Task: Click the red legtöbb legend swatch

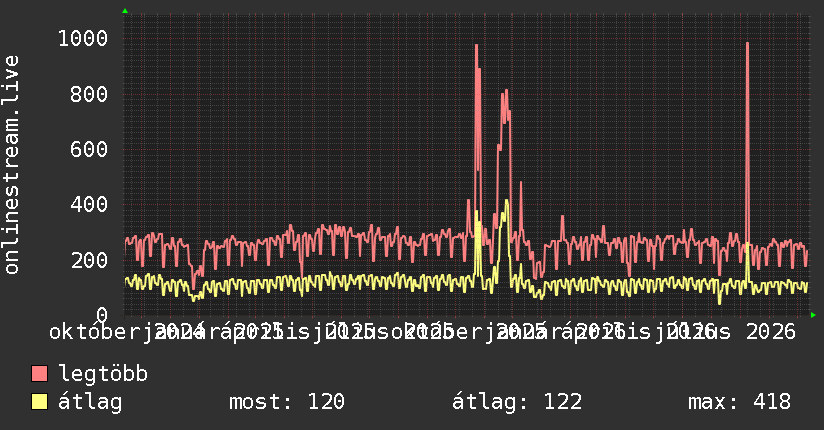Action: pos(39,374)
